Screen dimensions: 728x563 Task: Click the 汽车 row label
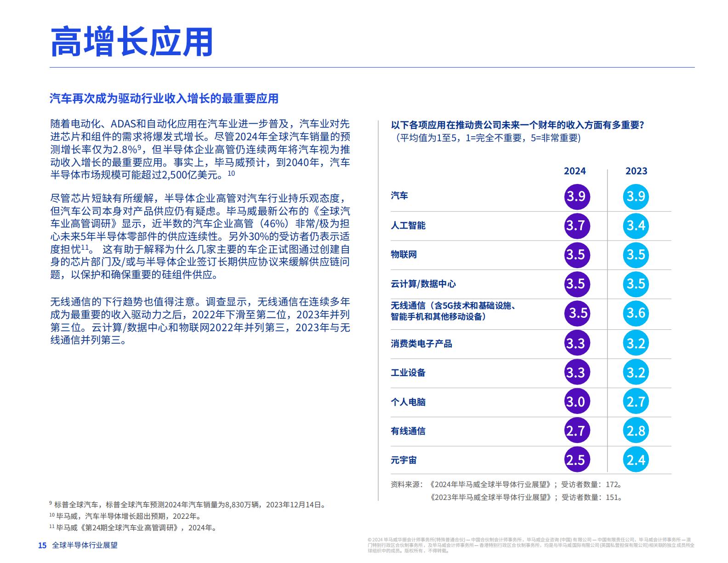pyautogui.click(x=399, y=196)
